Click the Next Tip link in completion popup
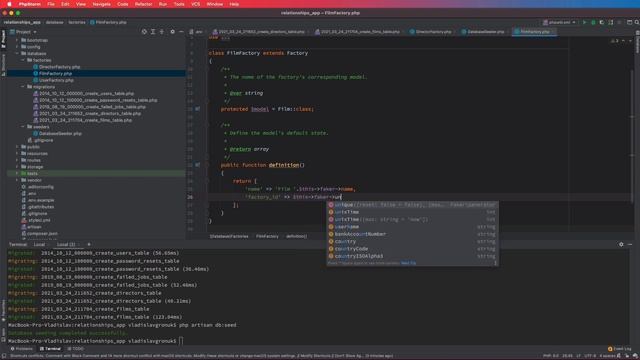Image resolution: width=640 pixels, height=360 pixels. (408, 263)
